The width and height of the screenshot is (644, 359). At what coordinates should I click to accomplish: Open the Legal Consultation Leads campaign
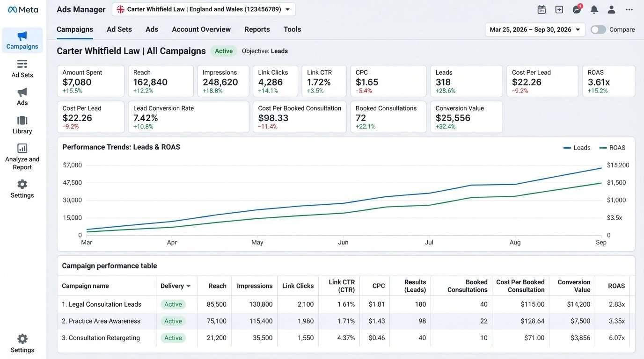click(x=102, y=304)
